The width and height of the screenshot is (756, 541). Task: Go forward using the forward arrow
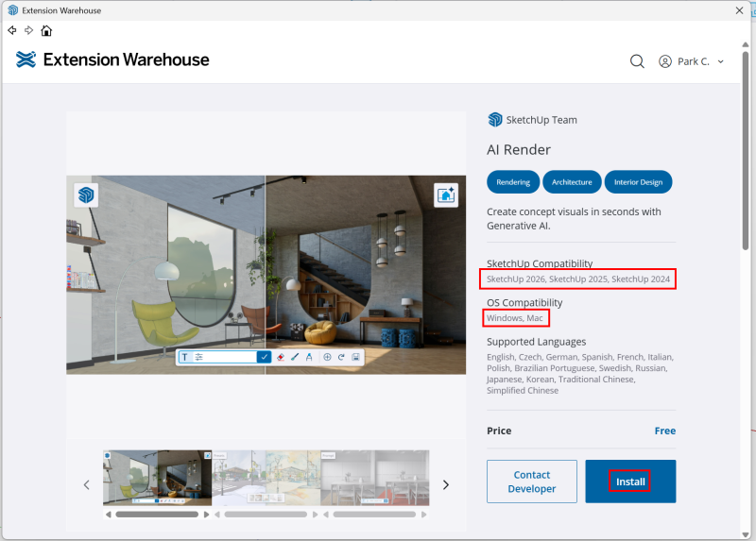(29, 30)
